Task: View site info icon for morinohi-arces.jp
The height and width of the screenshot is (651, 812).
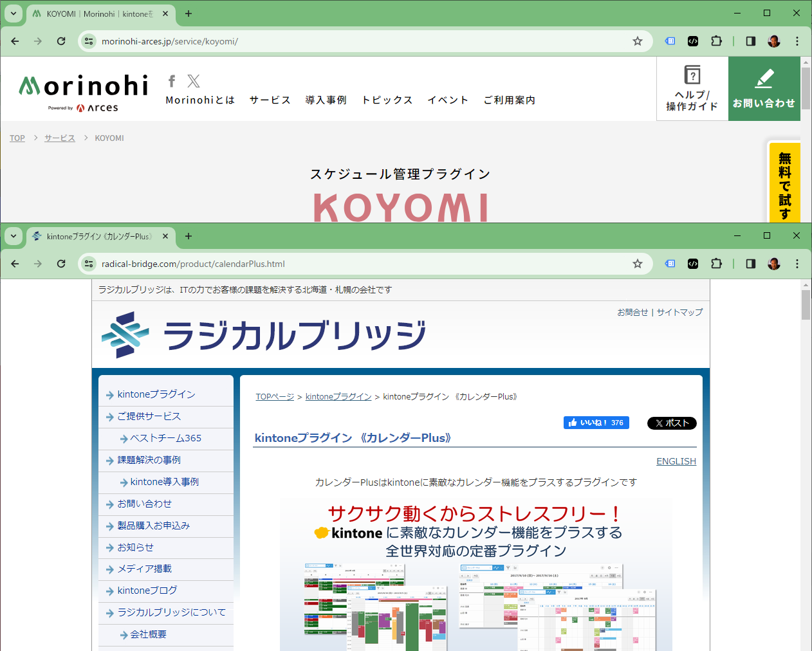Action: pos(89,41)
